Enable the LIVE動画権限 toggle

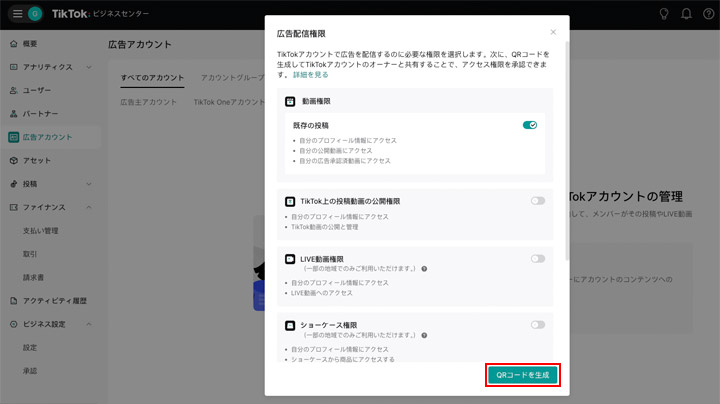(x=538, y=258)
